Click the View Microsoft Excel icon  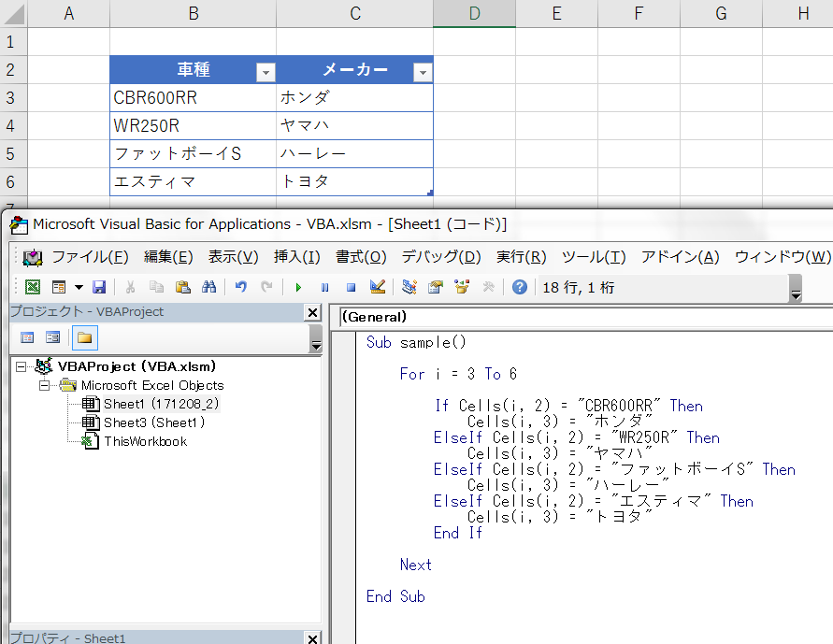33,288
